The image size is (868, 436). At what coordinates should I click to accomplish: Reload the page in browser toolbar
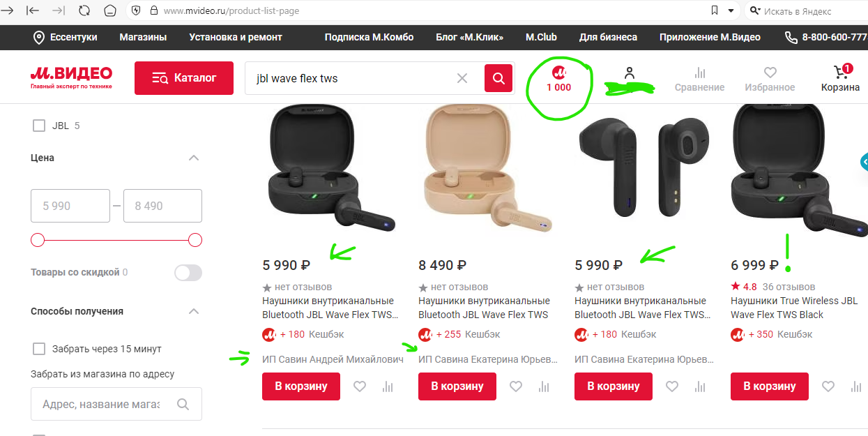(84, 10)
